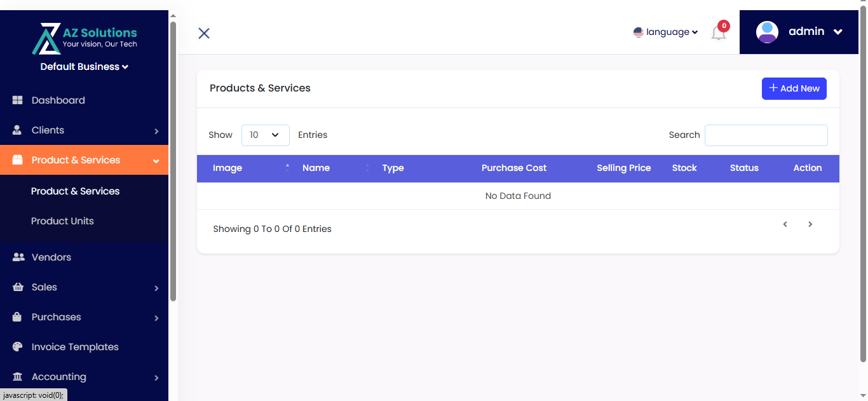
Task: Click the Stock column header
Action: click(684, 168)
